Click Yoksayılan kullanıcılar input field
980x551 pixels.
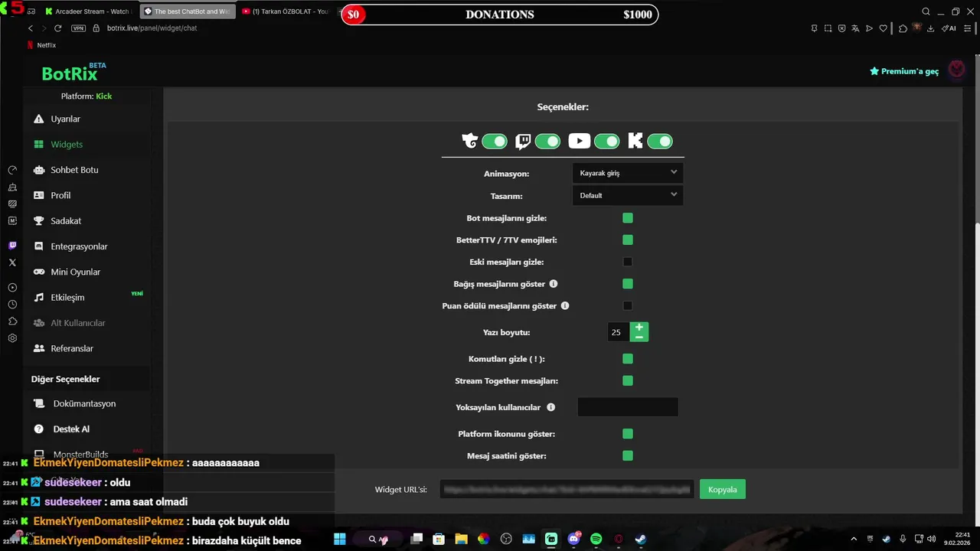click(x=628, y=407)
